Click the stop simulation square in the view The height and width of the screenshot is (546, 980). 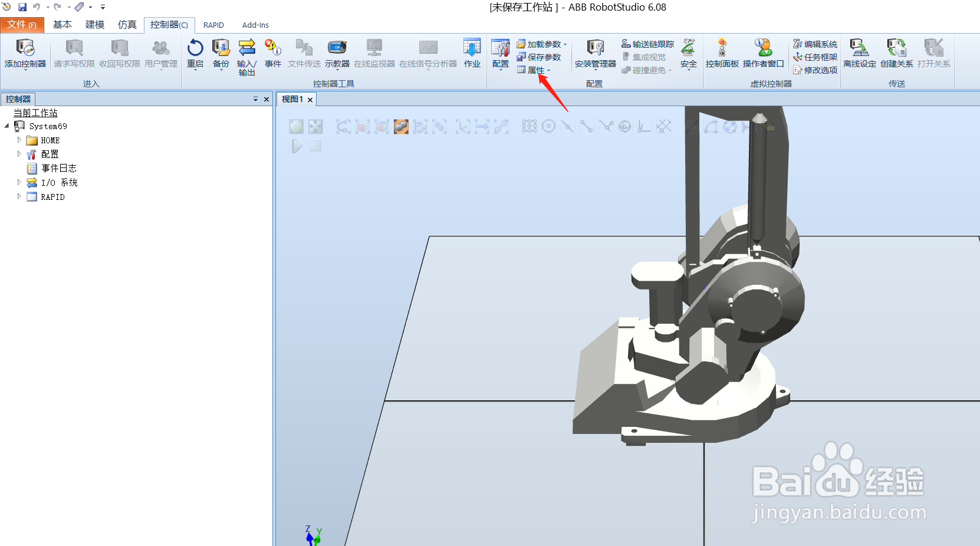pyautogui.click(x=316, y=146)
